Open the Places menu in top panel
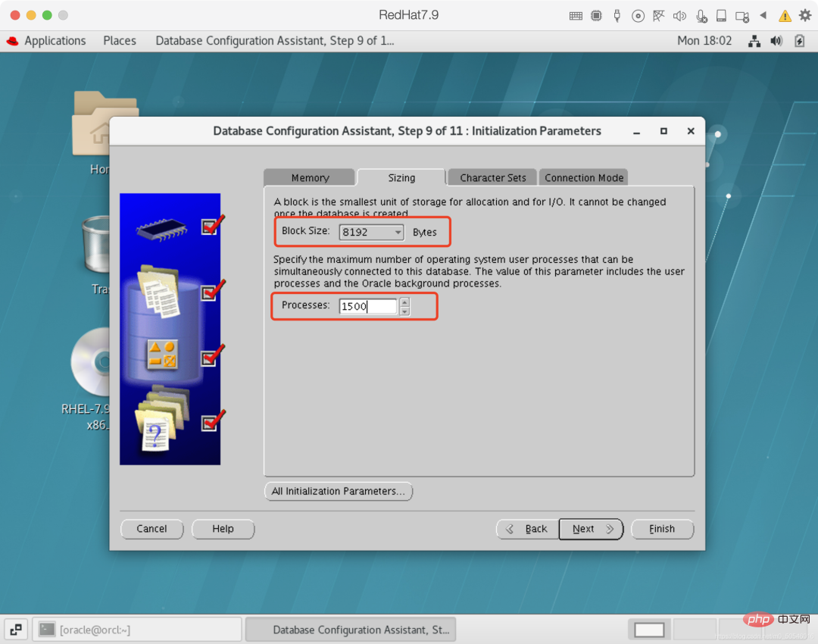 [120, 41]
